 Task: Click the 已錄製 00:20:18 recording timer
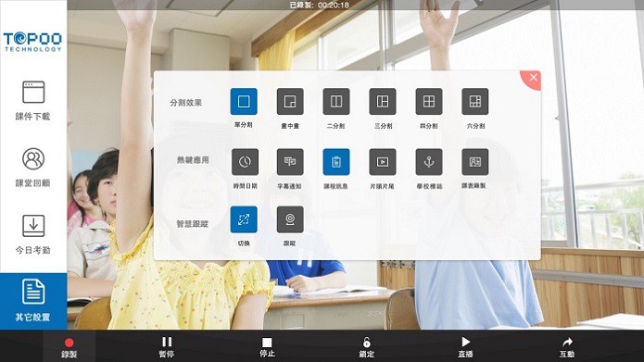pyautogui.click(x=319, y=5)
